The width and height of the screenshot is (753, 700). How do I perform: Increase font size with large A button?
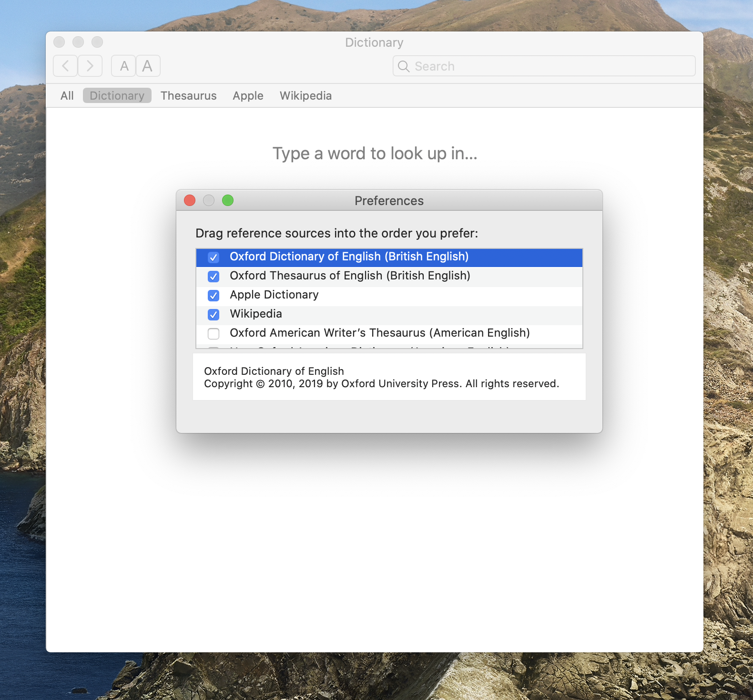click(148, 66)
